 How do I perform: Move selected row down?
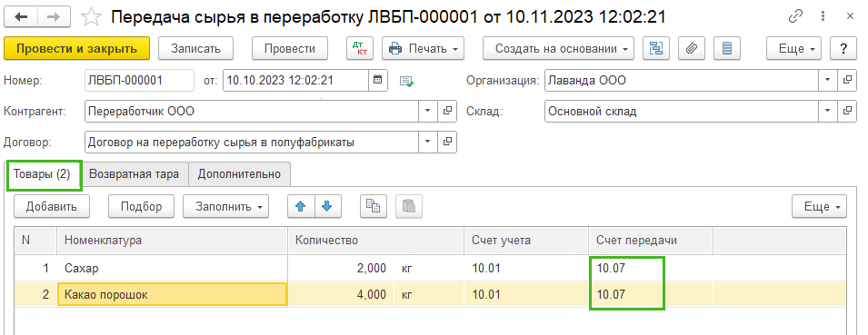point(328,207)
